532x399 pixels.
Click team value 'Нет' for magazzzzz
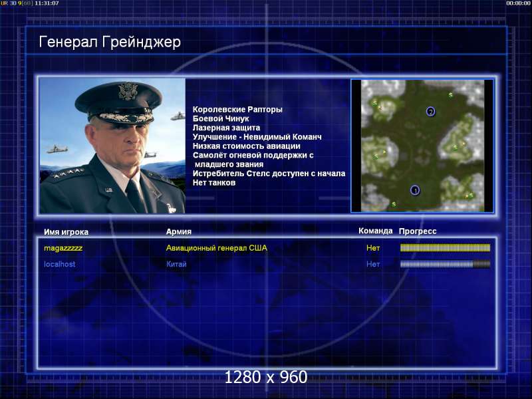[373, 248]
